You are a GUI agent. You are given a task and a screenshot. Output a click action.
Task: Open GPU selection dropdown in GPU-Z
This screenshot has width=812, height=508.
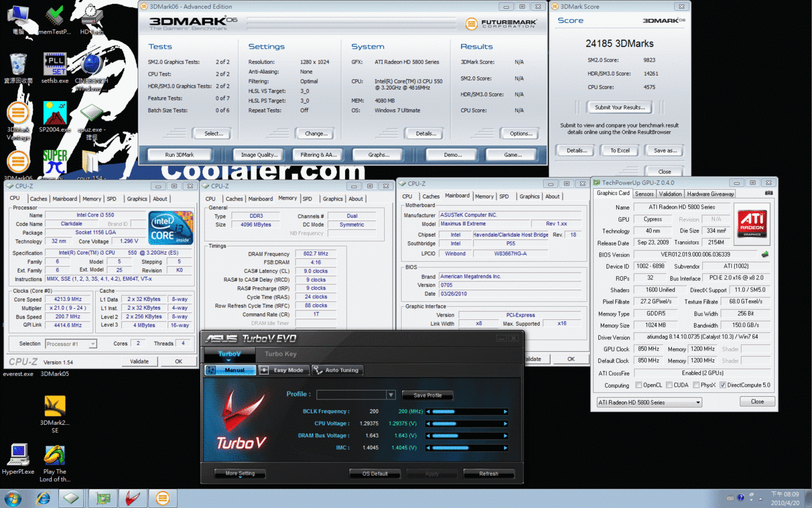pos(649,402)
